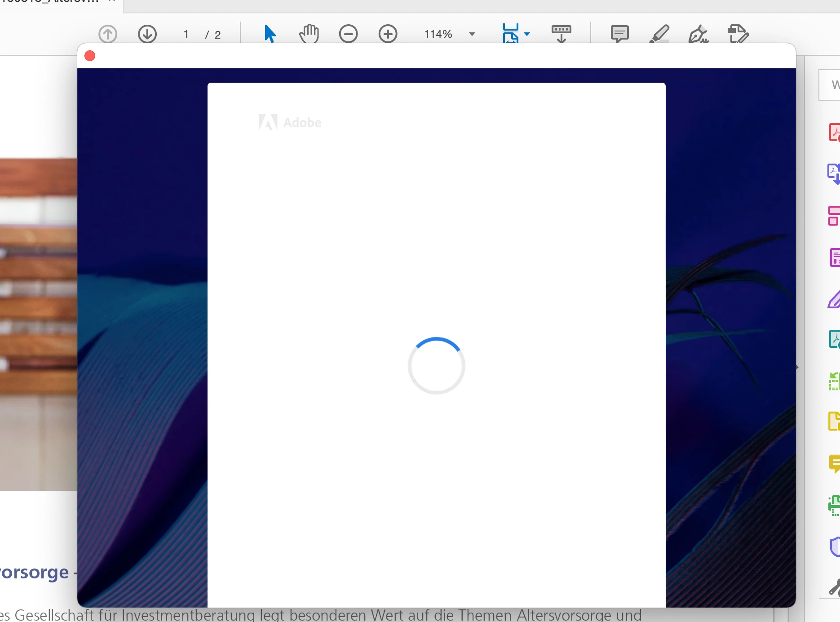Click the search tools field in the right panel
840x622 pixels.
[x=830, y=85]
